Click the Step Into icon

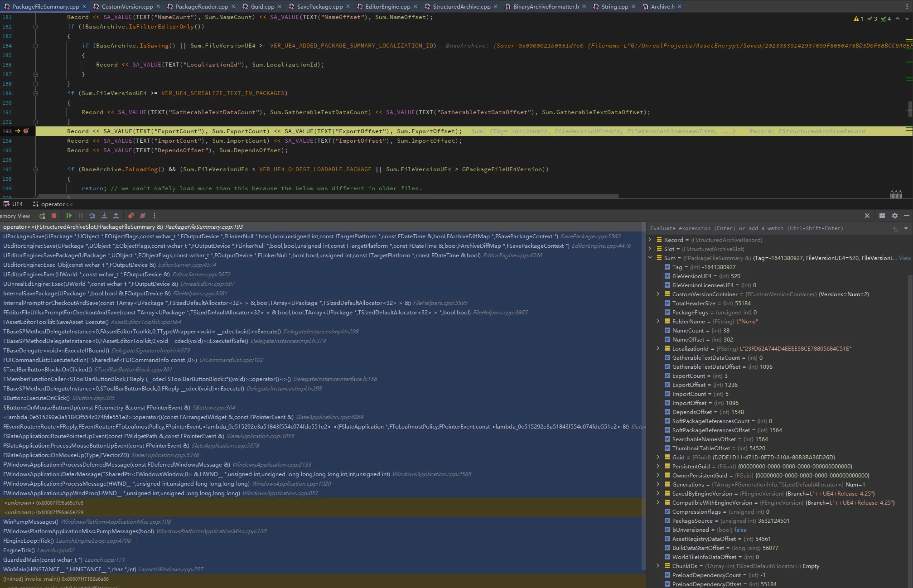[104, 216]
